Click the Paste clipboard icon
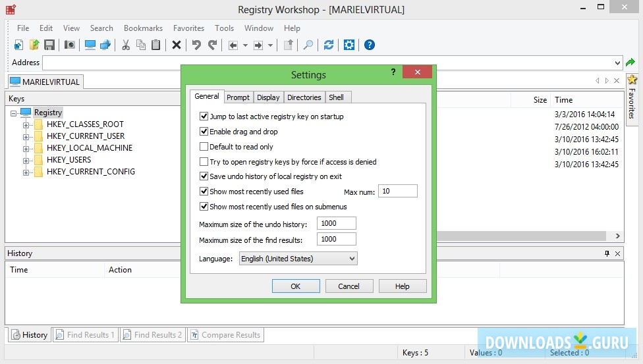643x364 pixels. (156, 45)
